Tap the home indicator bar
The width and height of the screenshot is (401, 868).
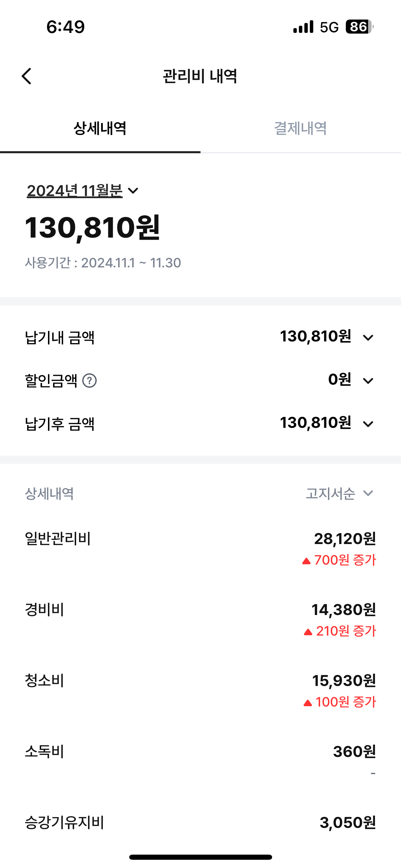pos(200,857)
